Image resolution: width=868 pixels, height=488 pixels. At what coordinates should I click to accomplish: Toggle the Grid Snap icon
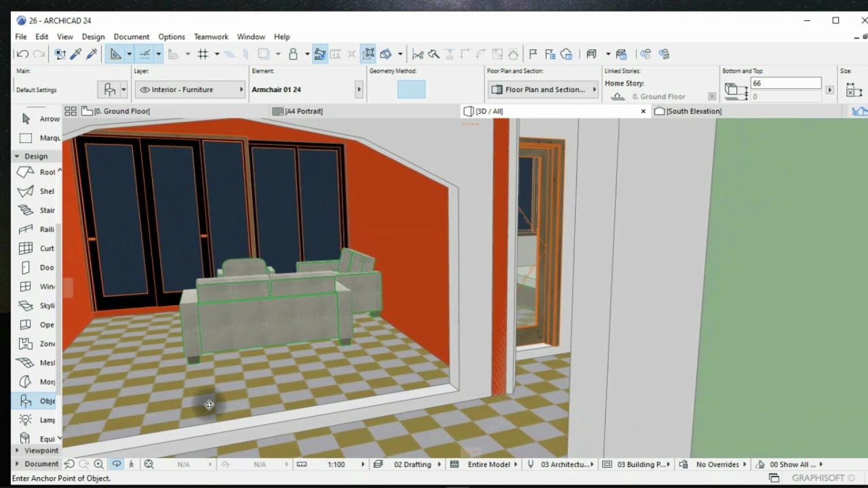(x=203, y=54)
